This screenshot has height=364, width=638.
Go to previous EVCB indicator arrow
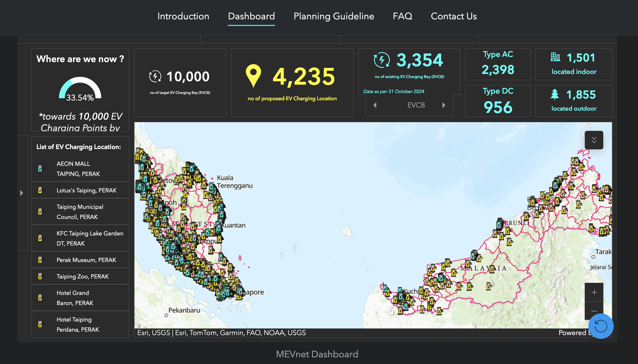pos(375,105)
